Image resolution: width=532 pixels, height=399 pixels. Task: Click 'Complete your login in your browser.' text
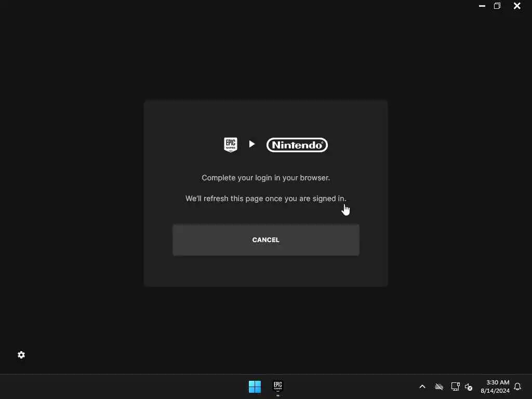point(265,178)
